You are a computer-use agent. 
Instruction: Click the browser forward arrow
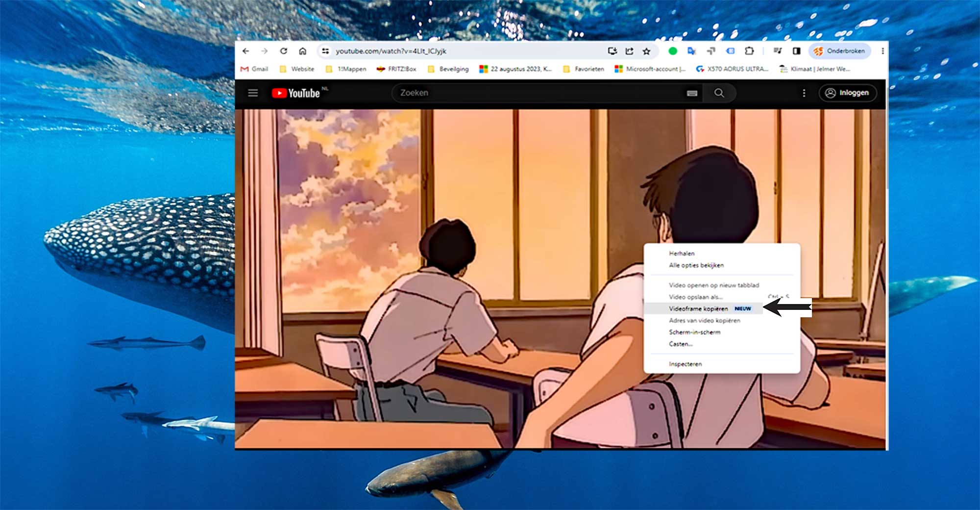click(265, 51)
